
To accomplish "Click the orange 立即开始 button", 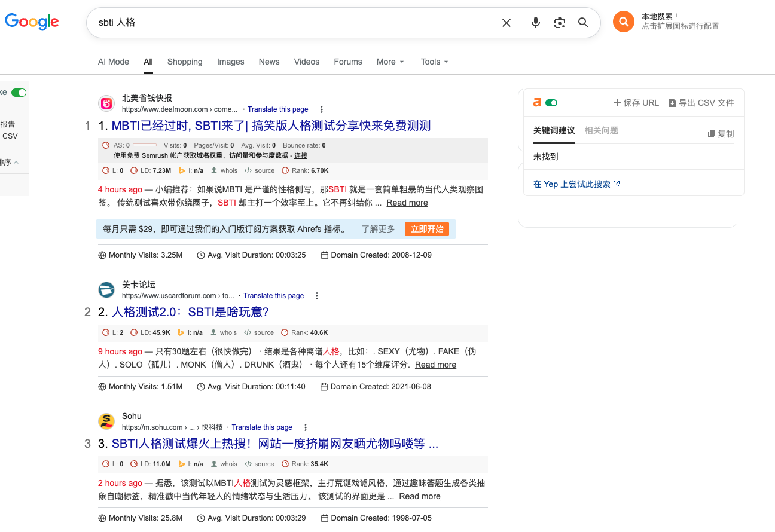I will tap(426, 229).
